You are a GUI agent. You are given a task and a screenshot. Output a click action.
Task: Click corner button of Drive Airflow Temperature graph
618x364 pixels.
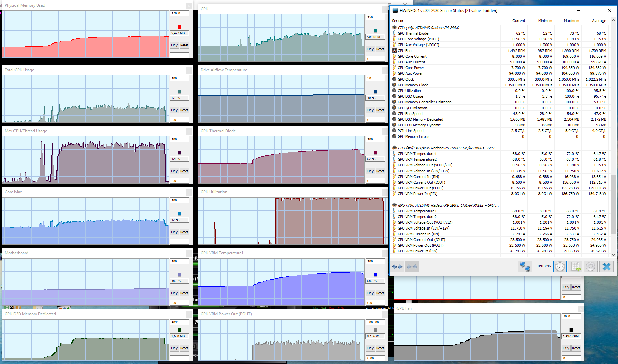pos(385,70)
